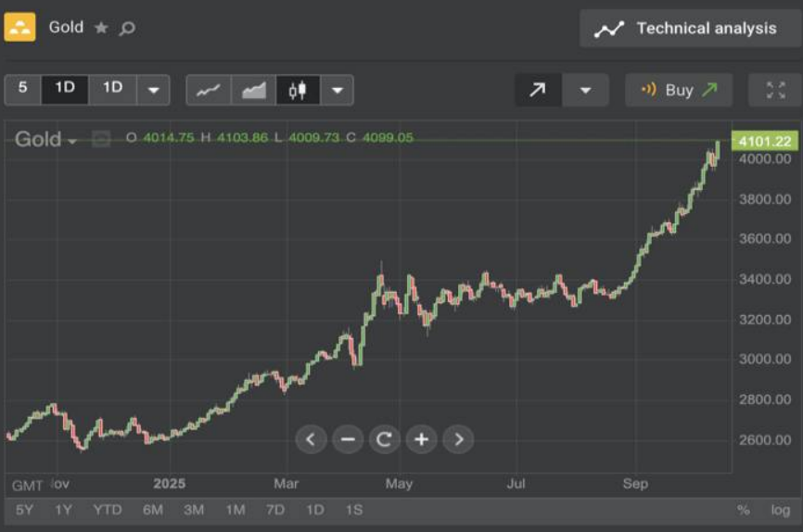This screenshot has height=532, width=803.
Task: Toggle percent scale on the price axis
Action: click(x=743, y=510)
